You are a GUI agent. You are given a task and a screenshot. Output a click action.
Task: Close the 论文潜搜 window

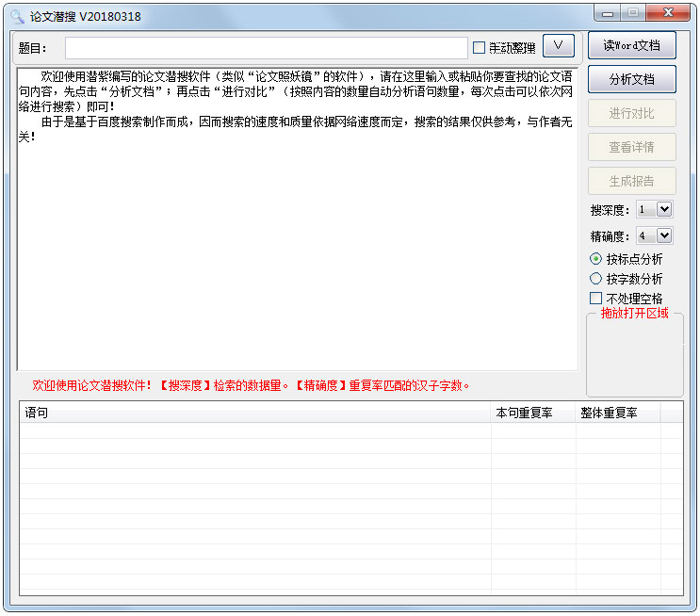(x=668, y=13)
